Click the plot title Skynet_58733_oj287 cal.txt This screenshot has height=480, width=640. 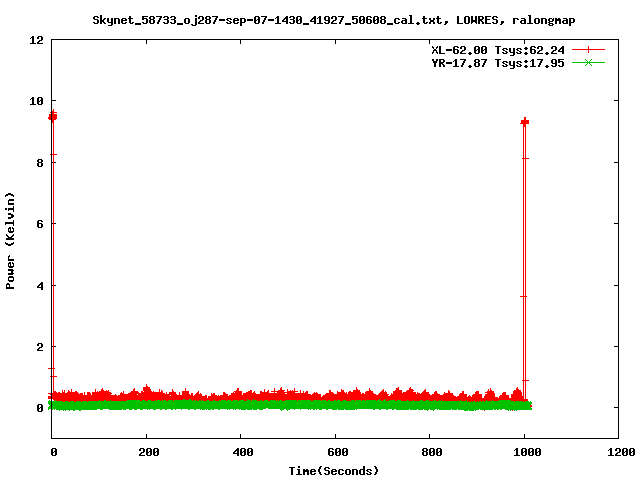coord(333,20)
